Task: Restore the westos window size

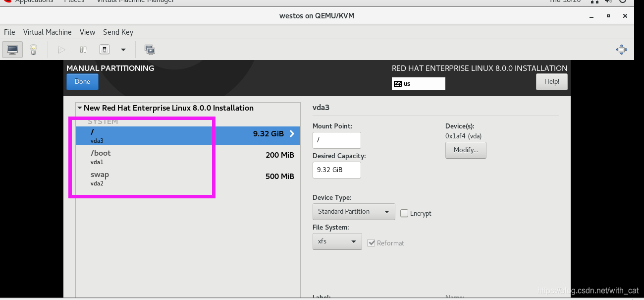Action: 608,16
